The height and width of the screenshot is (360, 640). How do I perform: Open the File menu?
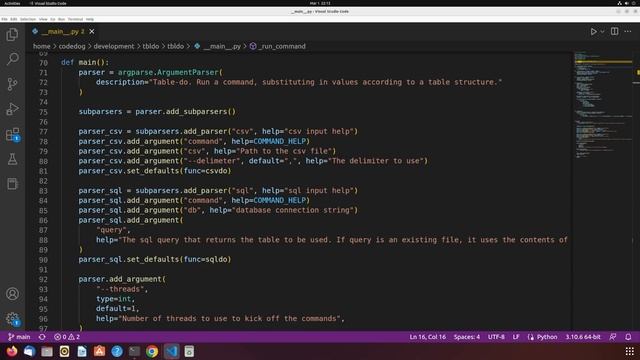[4, 19]
